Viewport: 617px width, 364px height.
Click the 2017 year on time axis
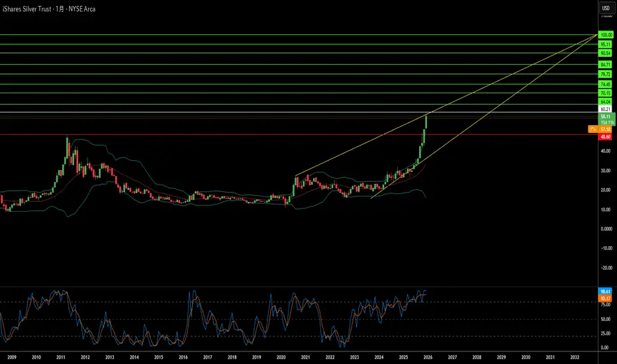coord(208,357)
